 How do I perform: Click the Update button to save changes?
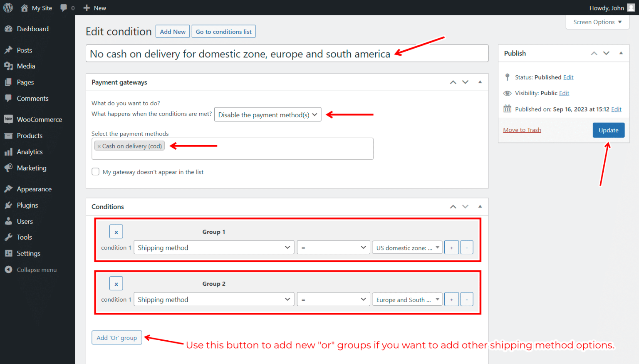coord(608,130)
